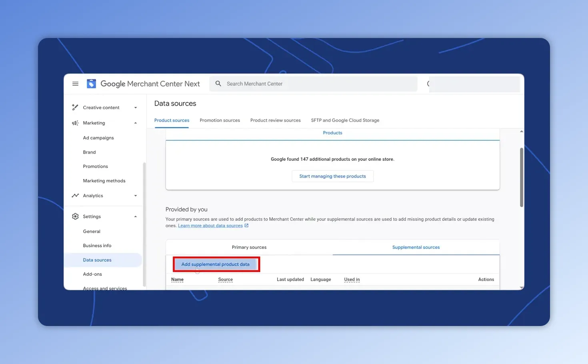Select the Supplemental sources tab
Screen dimensions: 588x364
[416, 247]
